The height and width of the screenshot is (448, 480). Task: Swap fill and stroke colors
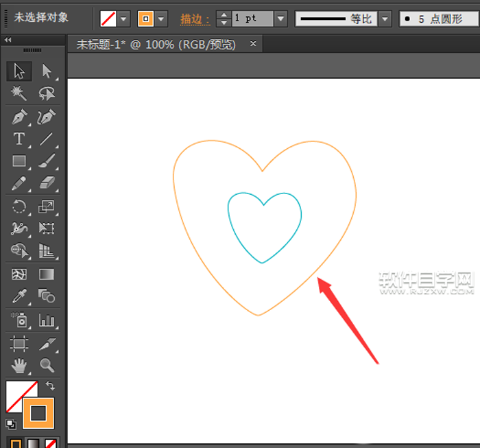tap(50, 387)
